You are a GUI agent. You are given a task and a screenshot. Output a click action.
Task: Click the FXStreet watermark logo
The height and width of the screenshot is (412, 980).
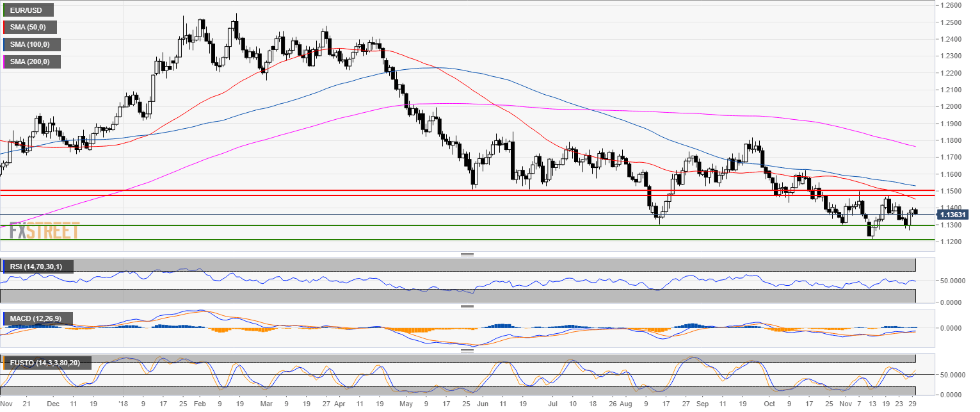tap(44, 231)
